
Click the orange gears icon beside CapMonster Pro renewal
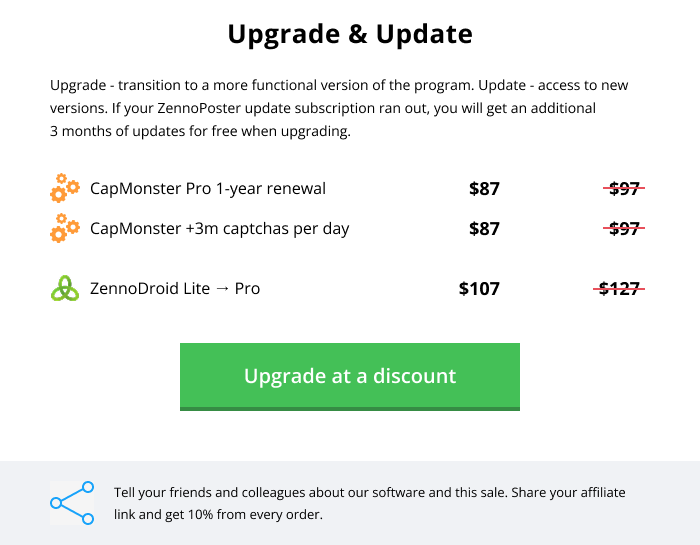[65, 188]
